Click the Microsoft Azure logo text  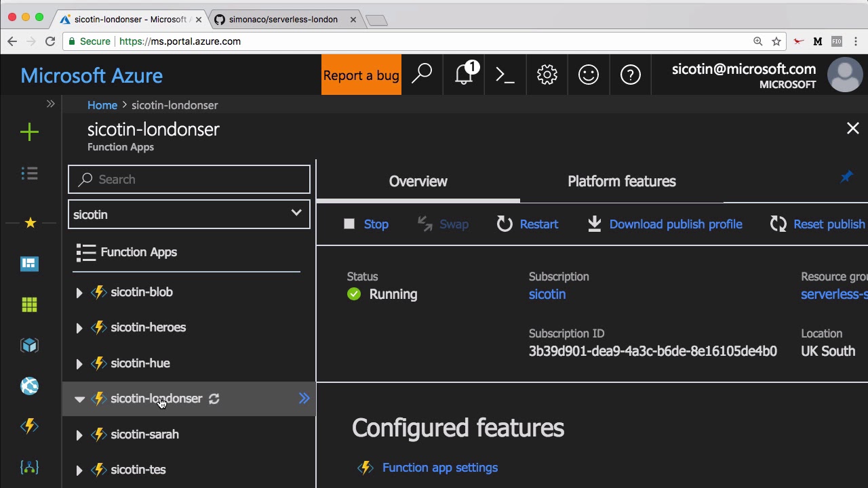pos(92,75)
